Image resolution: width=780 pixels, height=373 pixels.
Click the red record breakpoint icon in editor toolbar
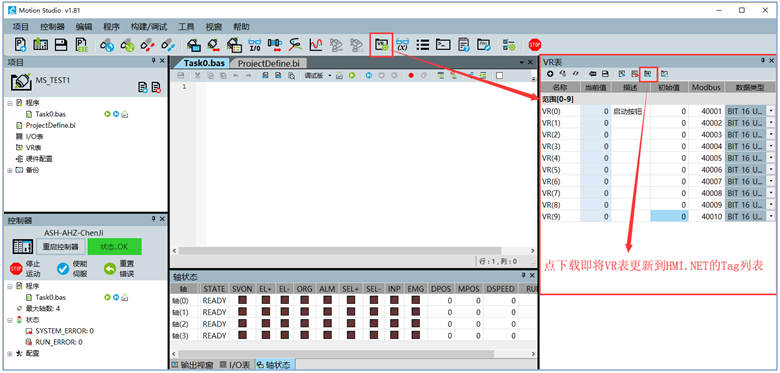point(411,76)
